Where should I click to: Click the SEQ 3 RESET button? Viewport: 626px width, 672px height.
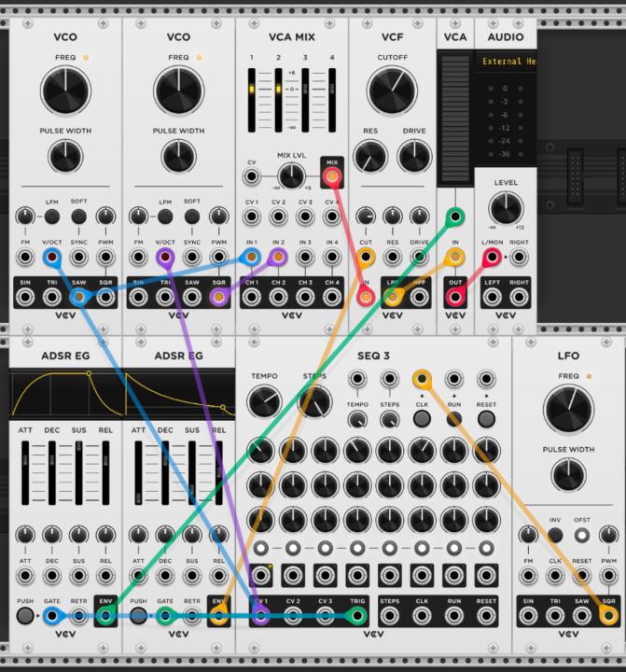486,419
